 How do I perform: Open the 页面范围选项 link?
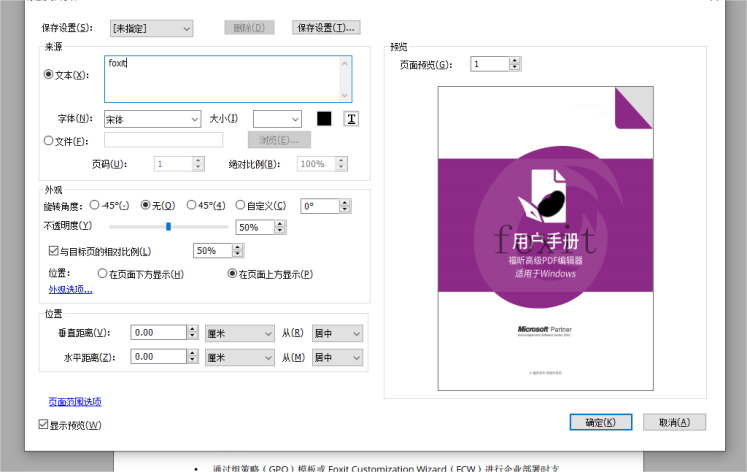point(75,402)
